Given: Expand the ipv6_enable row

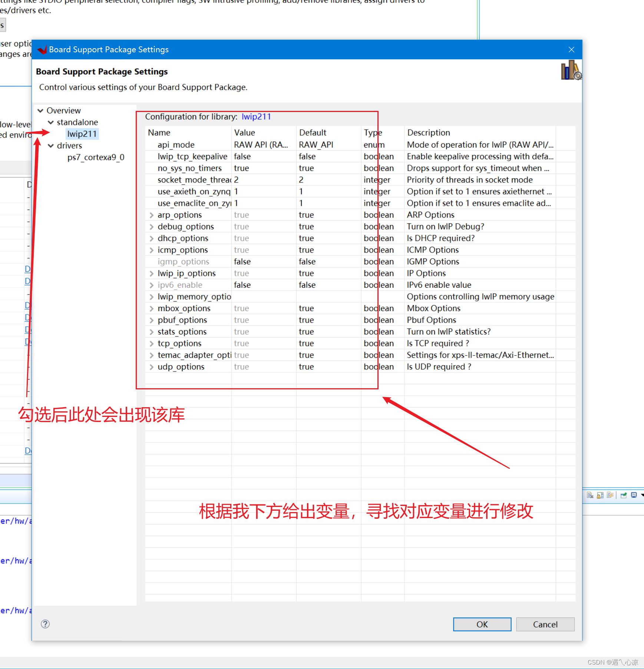Looking at the screenshot, I should [151, 285].
